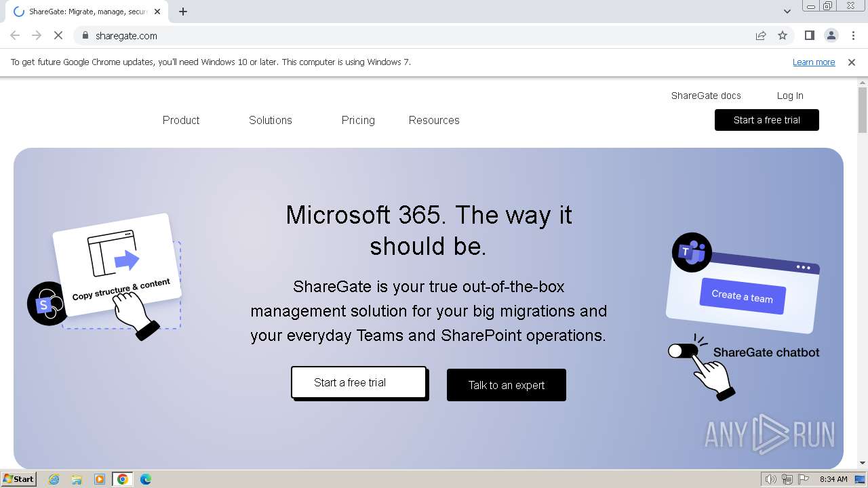Click header Start a free trial button
The image size is (868, 488).
tap(767, 120)
